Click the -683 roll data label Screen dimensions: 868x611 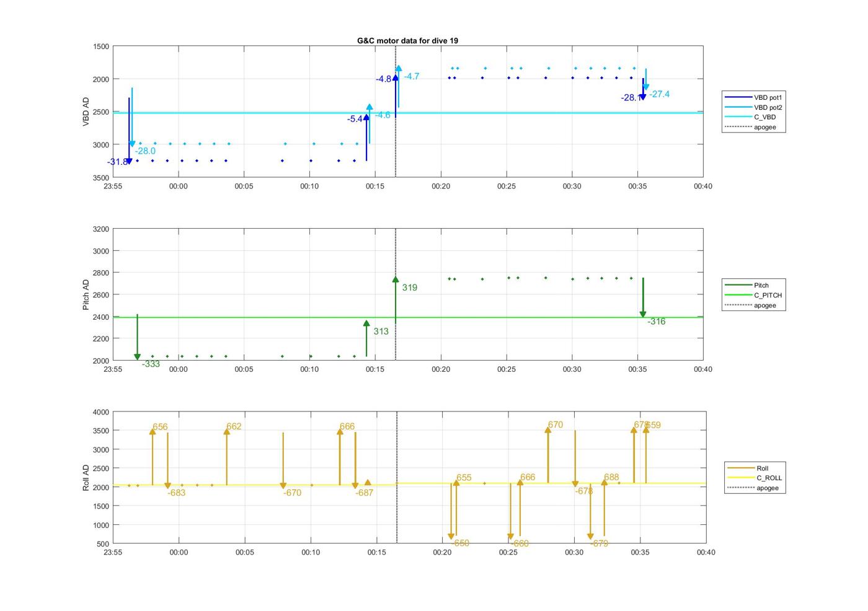click(x=177, y=493)
